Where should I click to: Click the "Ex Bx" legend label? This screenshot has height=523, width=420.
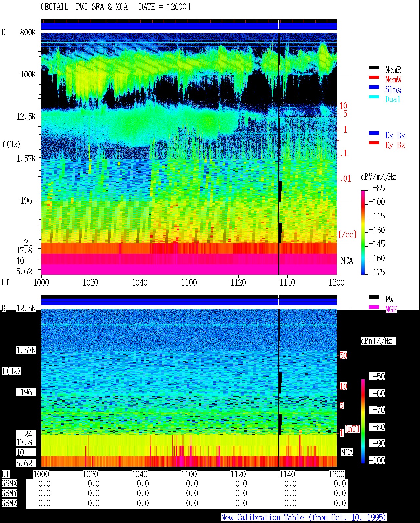point(395,135)
